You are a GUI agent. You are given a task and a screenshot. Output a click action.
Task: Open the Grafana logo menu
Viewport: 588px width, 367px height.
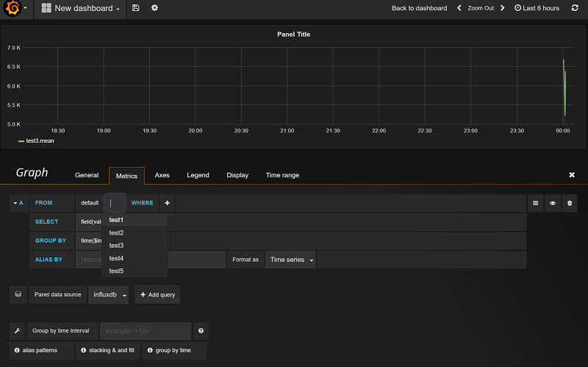(12, 8)
